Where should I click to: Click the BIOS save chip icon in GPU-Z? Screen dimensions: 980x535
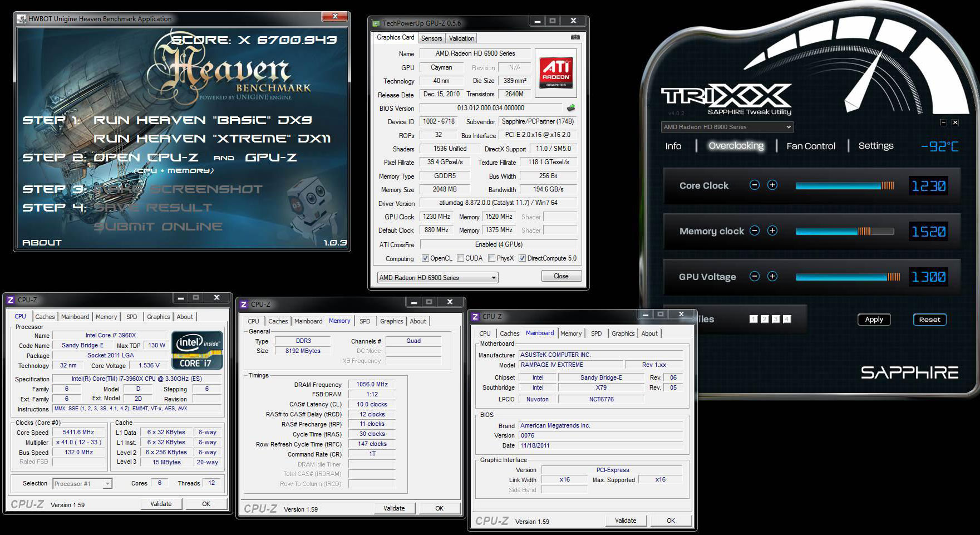point(570,108)
